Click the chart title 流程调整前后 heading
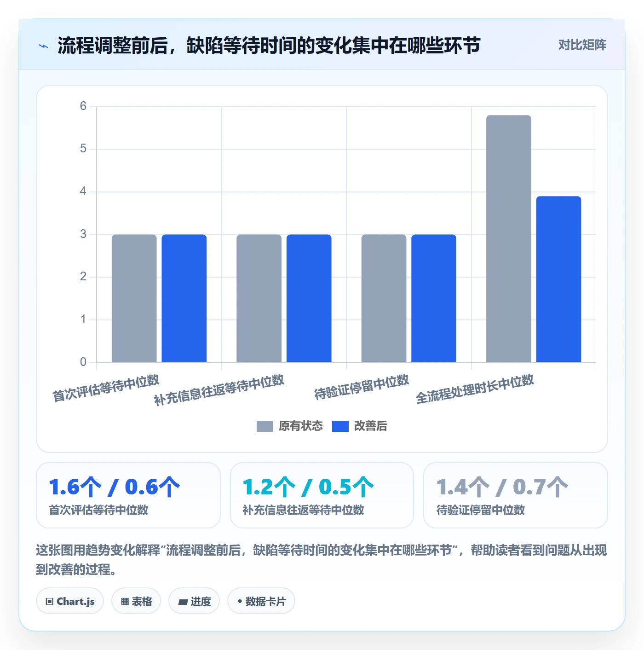644x650 pixels. pyautogui.click(x=269, y=46)
